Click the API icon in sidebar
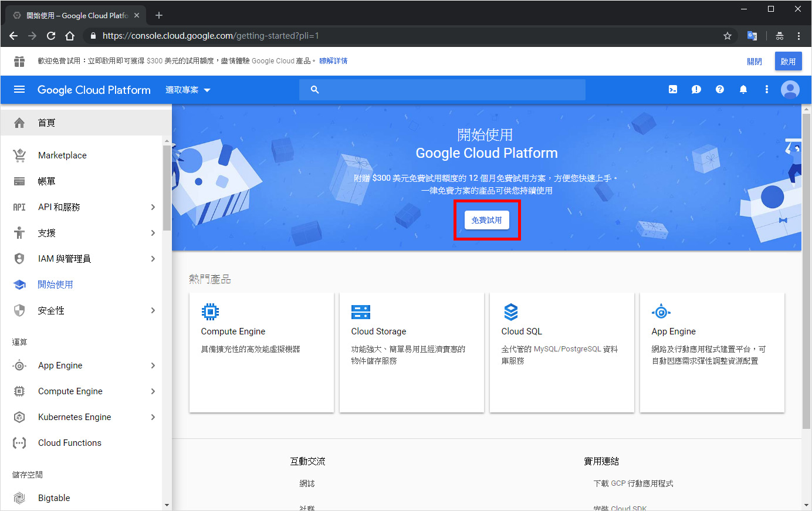812x511 pixels. pos(19,207)
